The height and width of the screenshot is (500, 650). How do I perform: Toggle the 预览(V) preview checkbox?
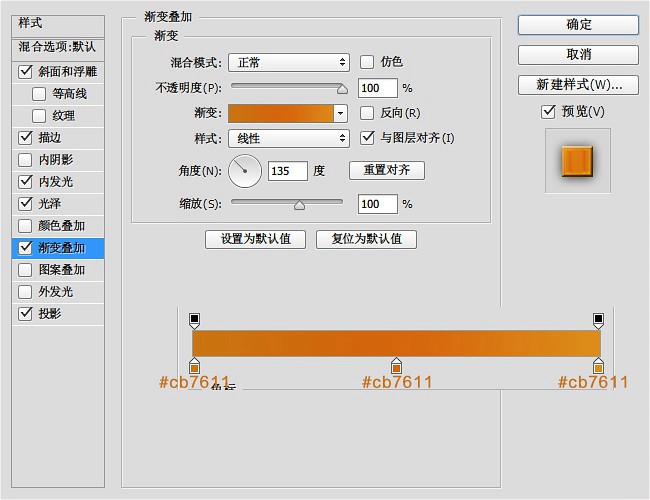tap(548, 112)
